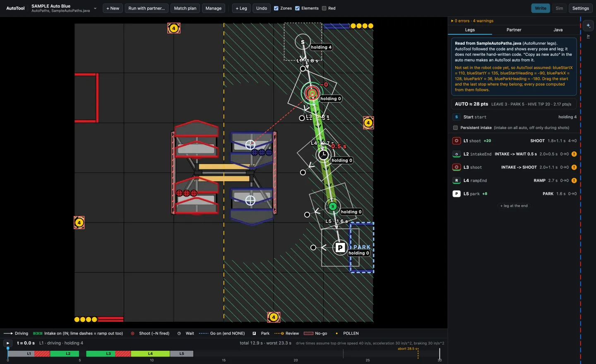Click the + New button
596x364 pixels.
[113, 8]
